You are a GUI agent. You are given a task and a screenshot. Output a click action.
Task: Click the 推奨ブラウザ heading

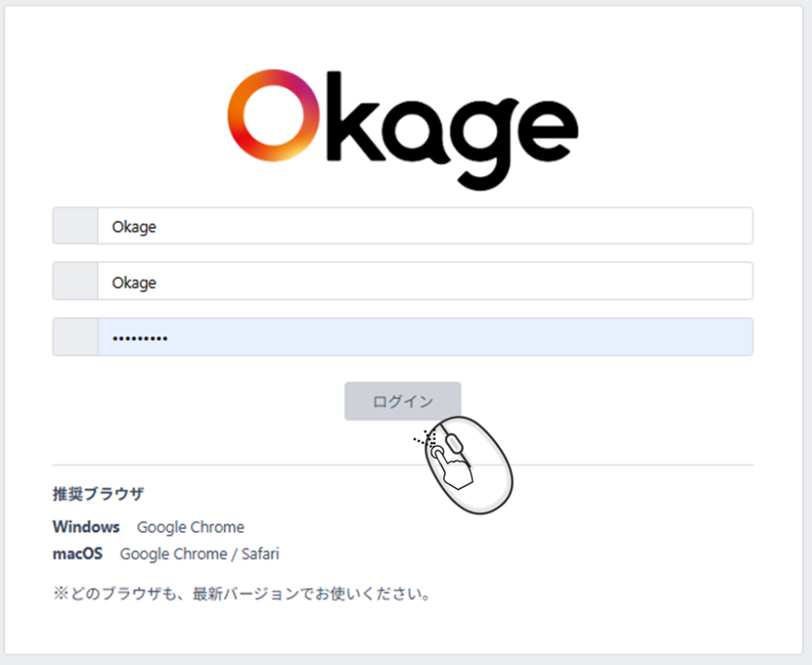(98, 494)
